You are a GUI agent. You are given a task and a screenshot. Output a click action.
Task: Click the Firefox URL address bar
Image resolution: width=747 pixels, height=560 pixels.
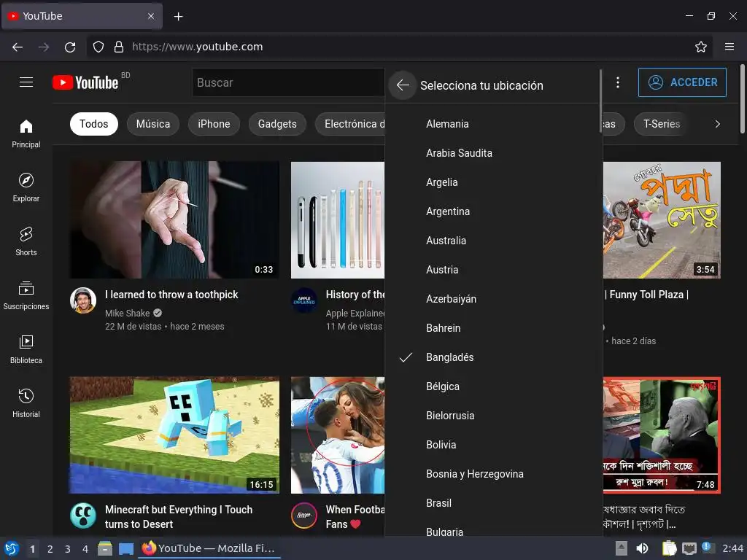click(x=390, y=47)
